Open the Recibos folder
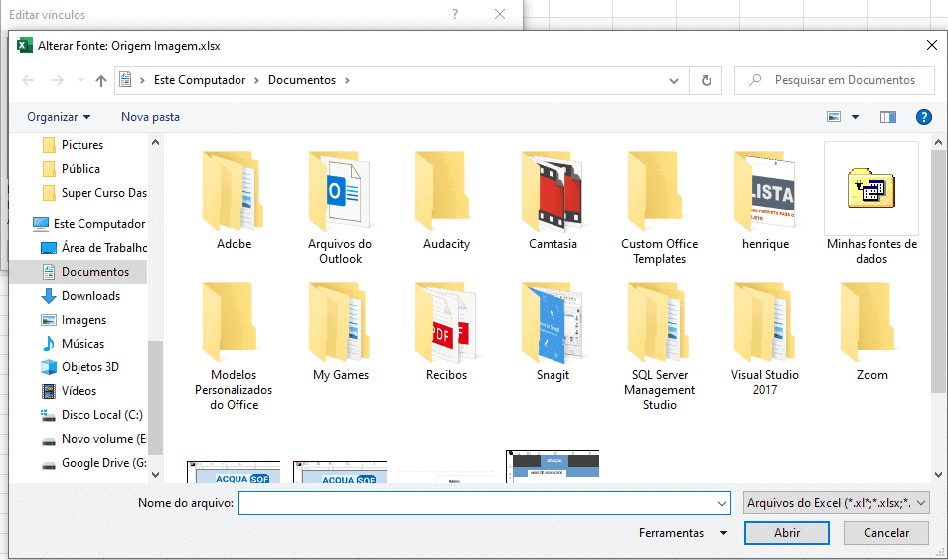Image resolution: width=948 pixels, height=560 pixels. pyautogui.click(x=447, y=332)
